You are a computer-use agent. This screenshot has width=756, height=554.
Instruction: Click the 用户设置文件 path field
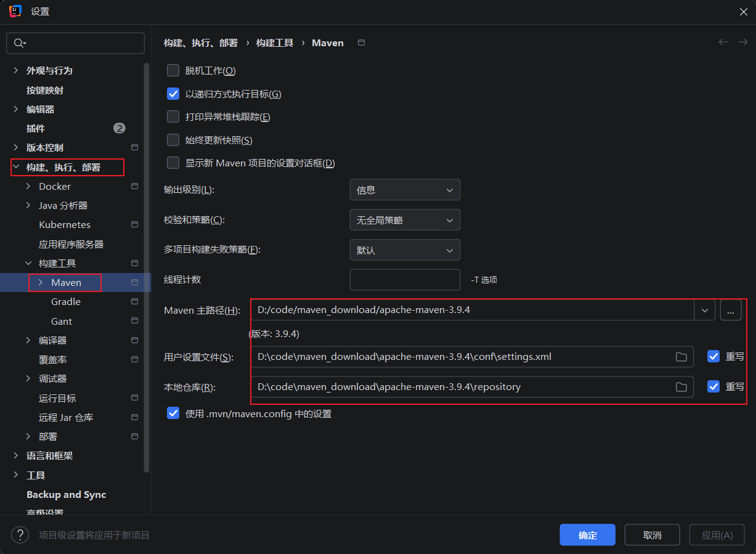(x=472, y=357)
